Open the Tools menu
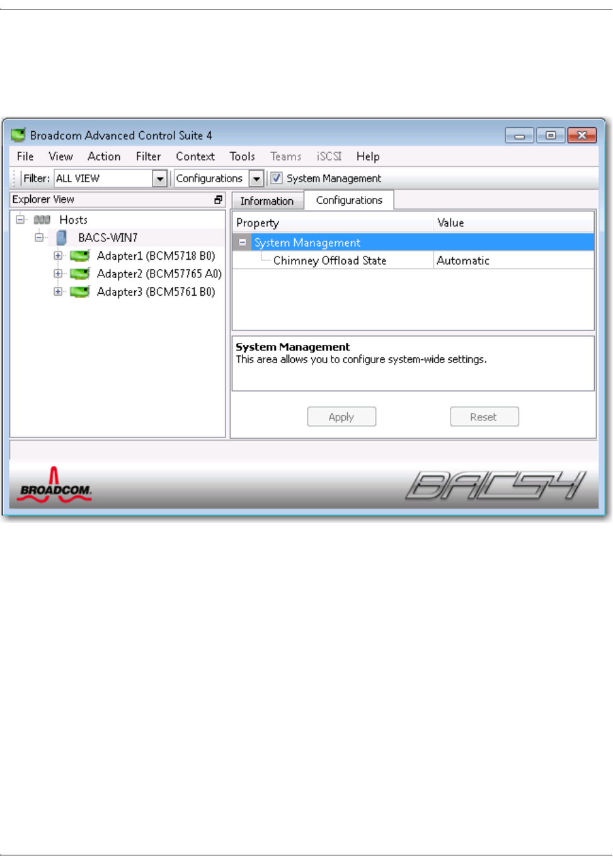613x868 pixels. pyautogui.click(x=242, y=156)
